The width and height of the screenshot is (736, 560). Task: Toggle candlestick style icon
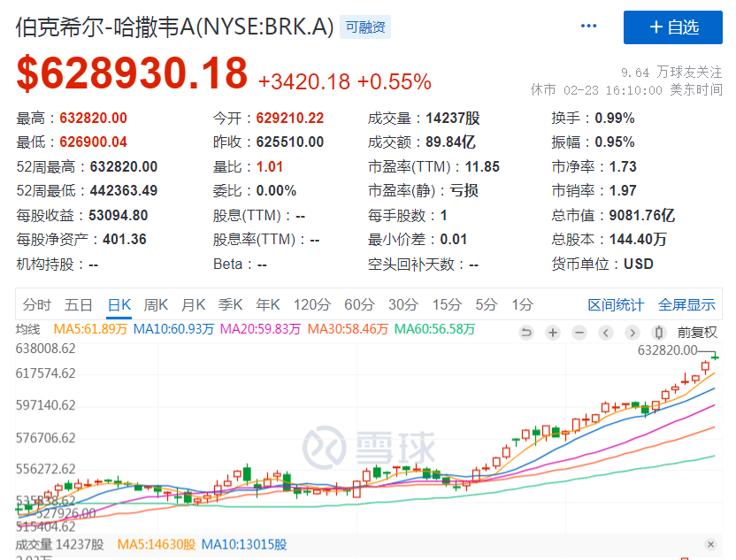pyautogui.click(x=658, y=333)
